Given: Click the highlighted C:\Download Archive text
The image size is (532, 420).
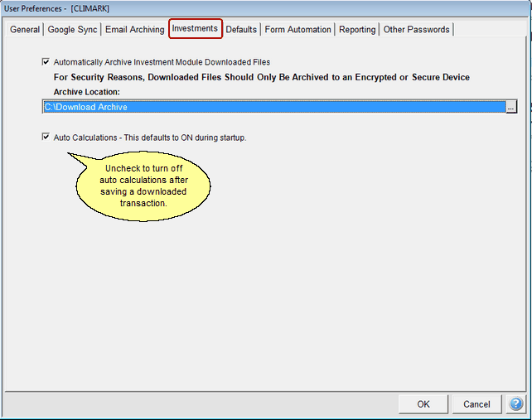Looking at the screenshot, I should [85, 107].
